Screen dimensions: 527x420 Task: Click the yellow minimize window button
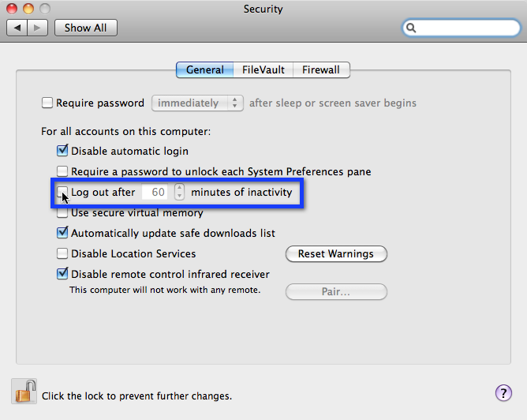28,9
